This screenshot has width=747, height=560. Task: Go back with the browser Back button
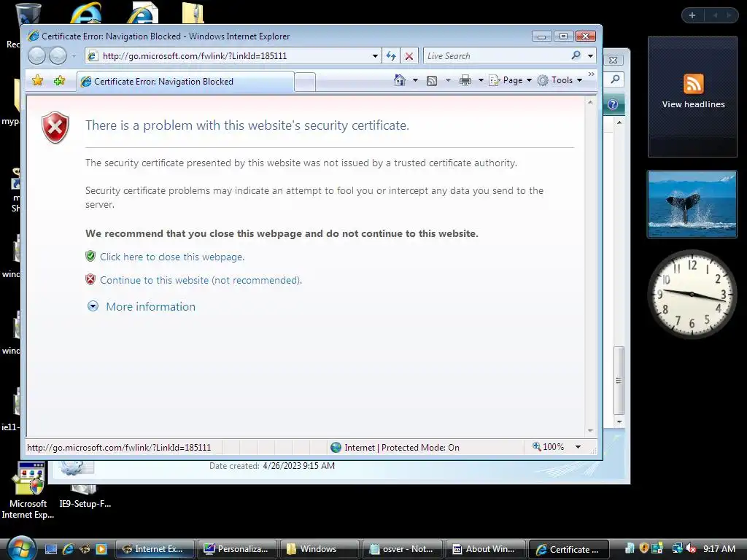coord(36,56)
